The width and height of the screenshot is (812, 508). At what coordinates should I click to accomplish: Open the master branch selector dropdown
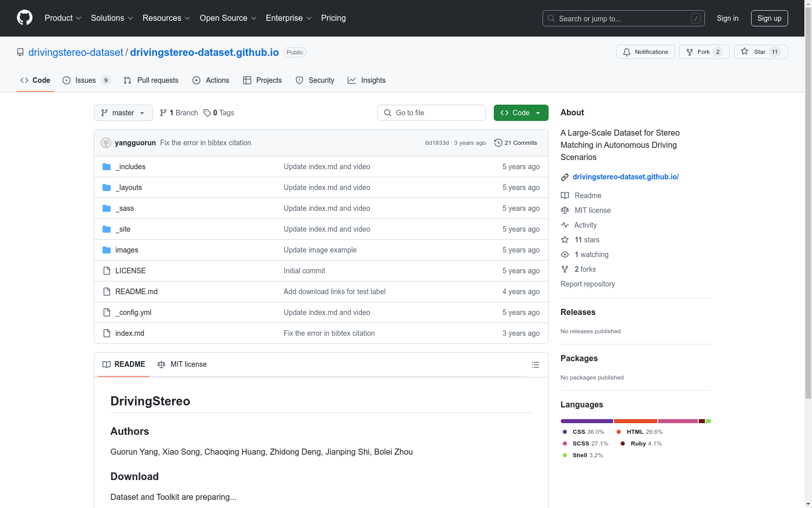[123, 113]
